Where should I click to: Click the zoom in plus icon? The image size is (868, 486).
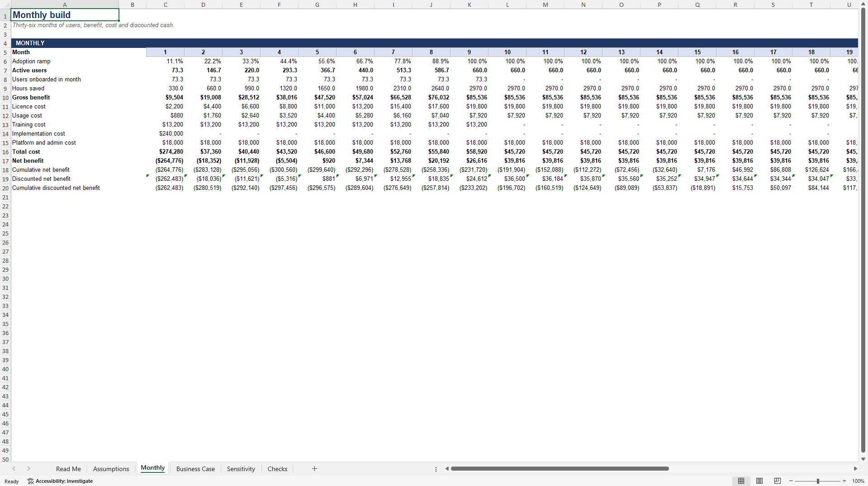coord(844,481)
